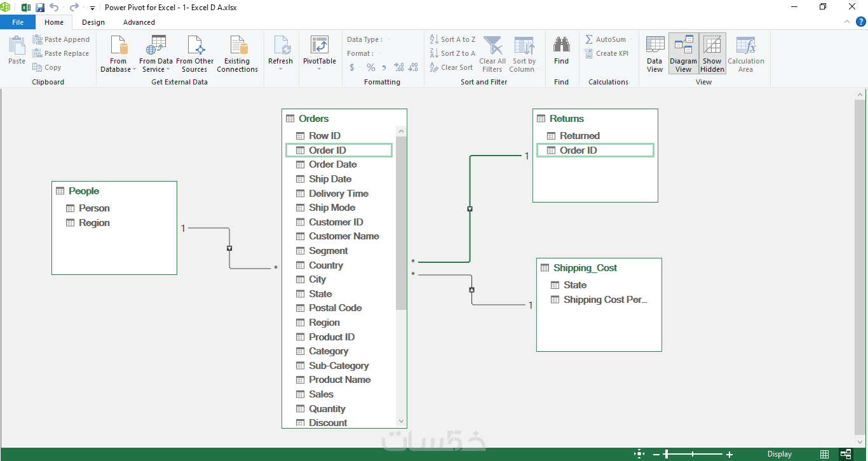Toggle Calculation Area button
This screenshot has width=868, height=461.
[746, 54]
